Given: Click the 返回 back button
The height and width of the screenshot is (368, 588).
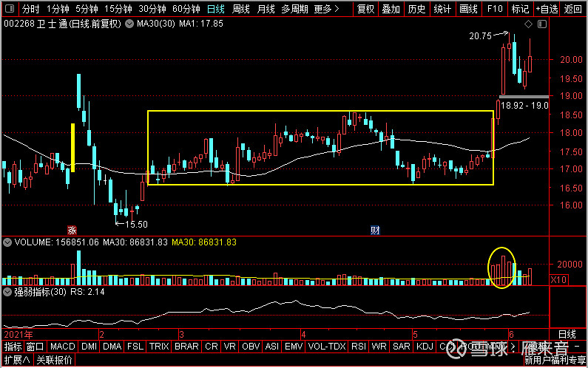Looking at the screenshot, I should tap(573, 9).
